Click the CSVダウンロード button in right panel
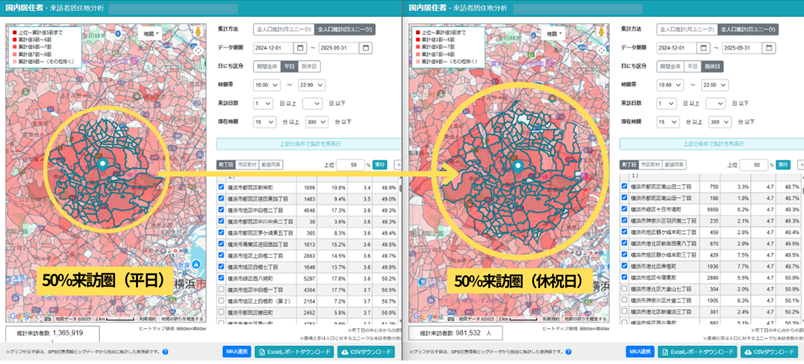The width and height of the screenshot is (804, 364). pos(770,352)
